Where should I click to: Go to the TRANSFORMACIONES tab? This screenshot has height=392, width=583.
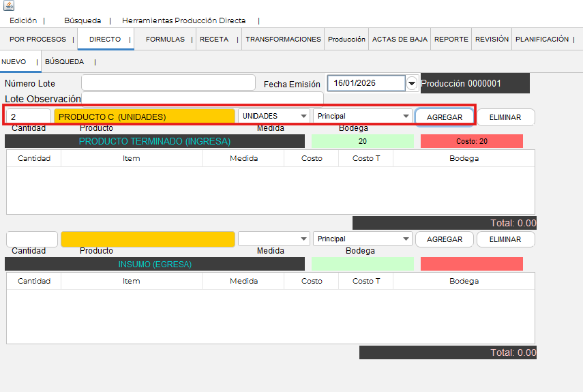(283, 40)
